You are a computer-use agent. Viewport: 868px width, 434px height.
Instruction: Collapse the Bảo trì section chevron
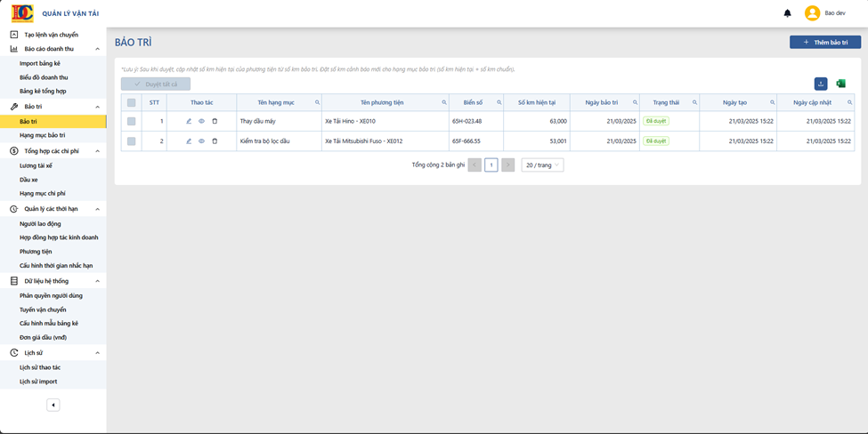click(97, 106)
